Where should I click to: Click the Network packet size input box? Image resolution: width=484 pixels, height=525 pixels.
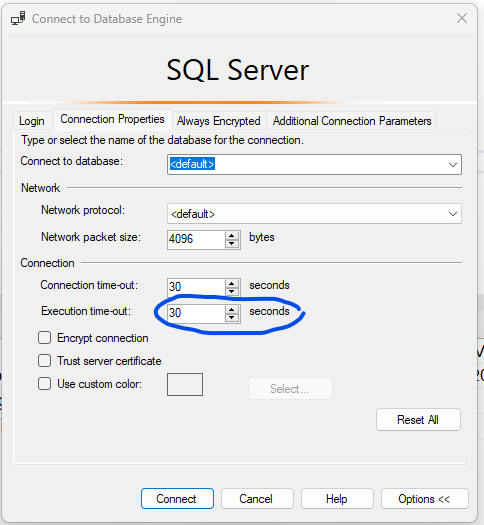pos(196,239)
